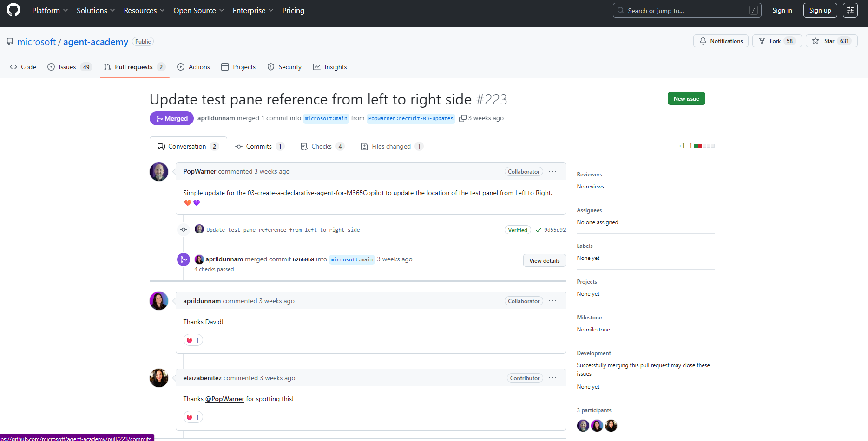Click the small avatar in commit row
Image resolution: width=868 pixels, height=441 pixels.
point(199,229)
